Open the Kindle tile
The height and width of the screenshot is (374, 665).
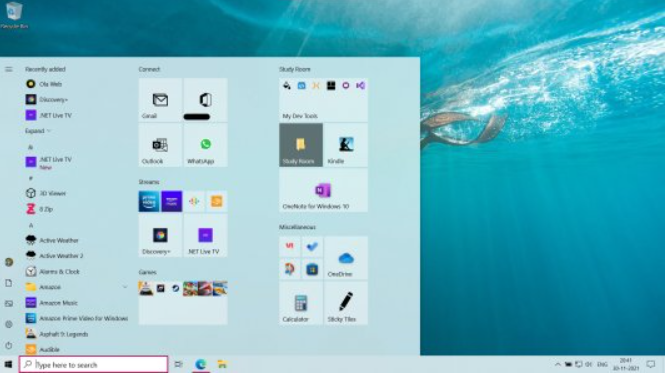click(x=346, y=145)
